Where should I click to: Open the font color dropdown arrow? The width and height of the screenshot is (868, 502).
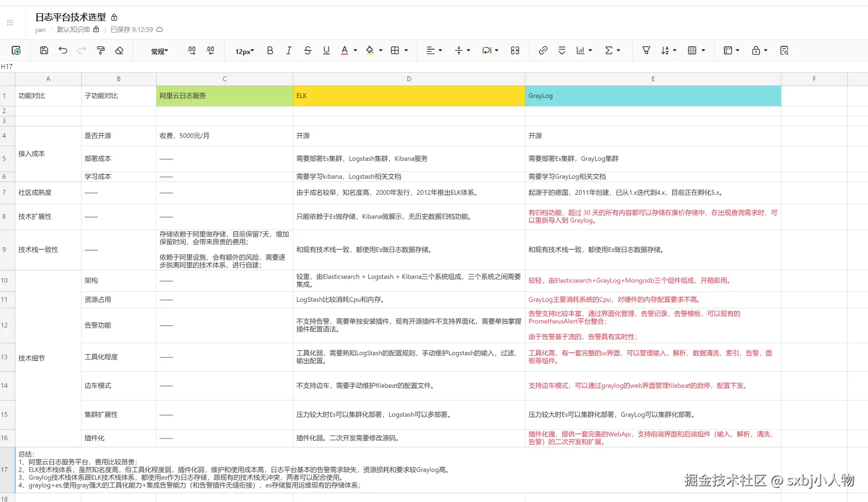[x=356, y=51]
